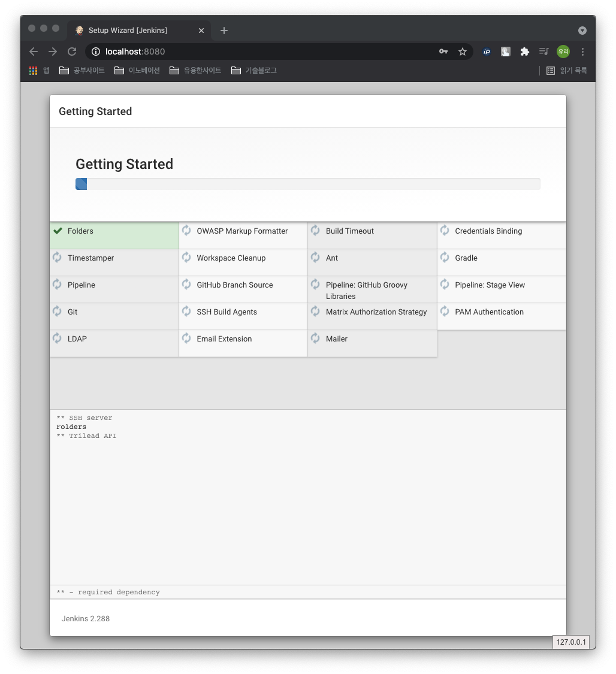Click the required dependency legend text
This screenshot has width=616, height=674.
108,593
